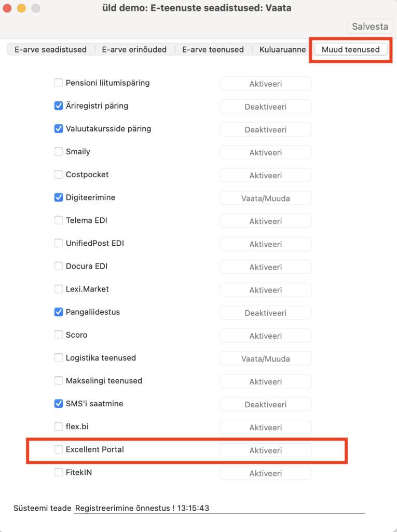Open Vaata/Muuda for Digiteerimine

[265, 198]
